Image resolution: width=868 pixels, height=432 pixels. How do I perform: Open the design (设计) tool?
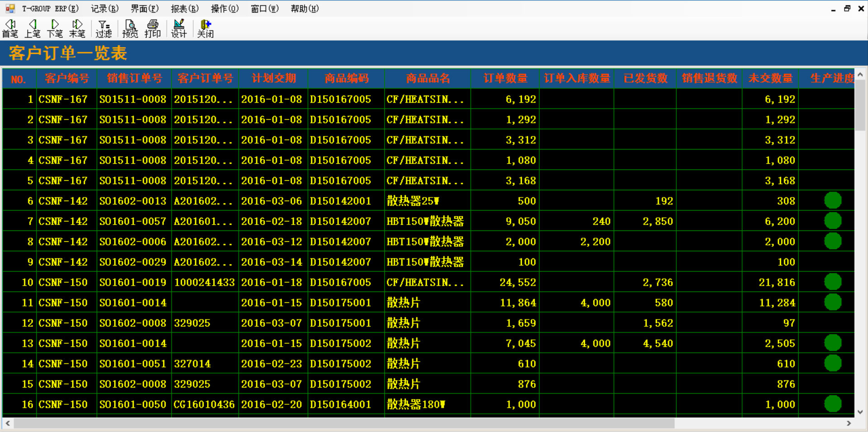pyautogui.click(x=179, y=28)
